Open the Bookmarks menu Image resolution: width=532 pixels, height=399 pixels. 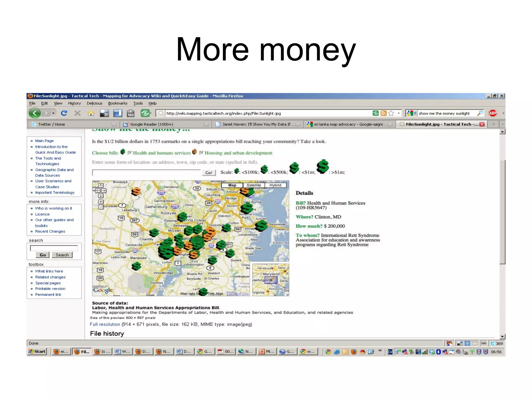point(118,103)
